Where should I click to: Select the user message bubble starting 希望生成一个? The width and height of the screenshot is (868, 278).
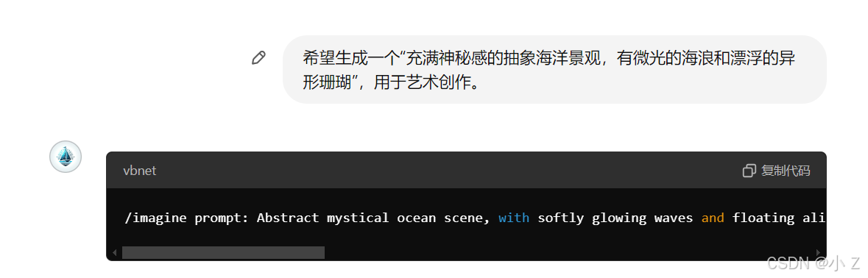tap(554, 70)
